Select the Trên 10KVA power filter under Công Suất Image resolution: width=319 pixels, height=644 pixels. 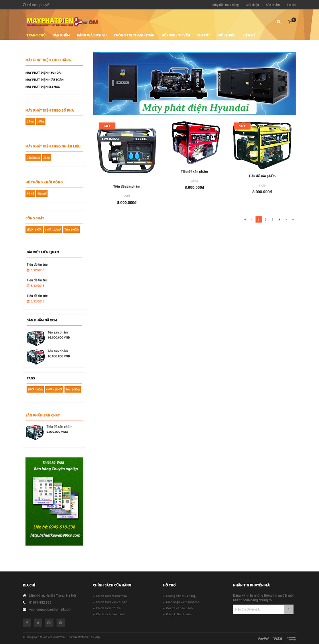[x=72, y=230]
